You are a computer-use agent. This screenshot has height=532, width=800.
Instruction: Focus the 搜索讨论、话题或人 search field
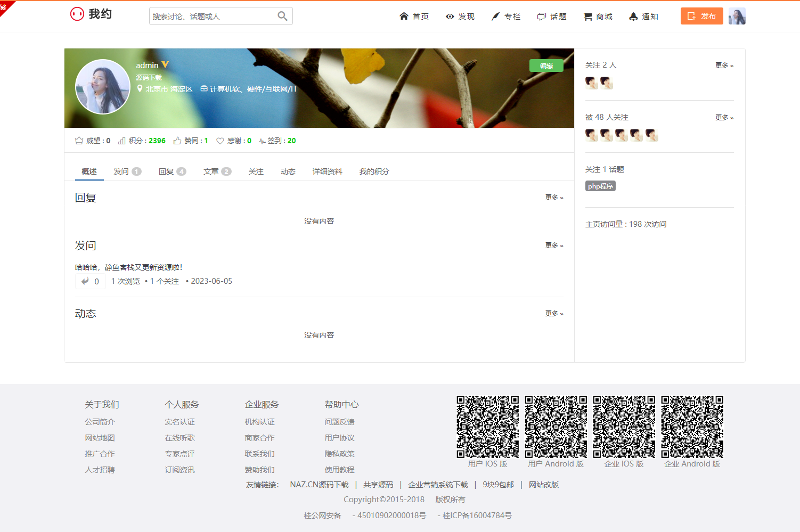coord(213,17)
